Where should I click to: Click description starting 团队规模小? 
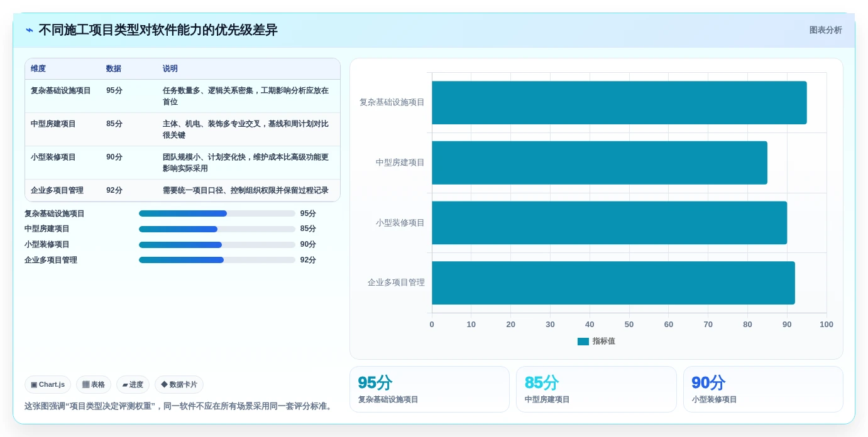click(x=246, y=163)
